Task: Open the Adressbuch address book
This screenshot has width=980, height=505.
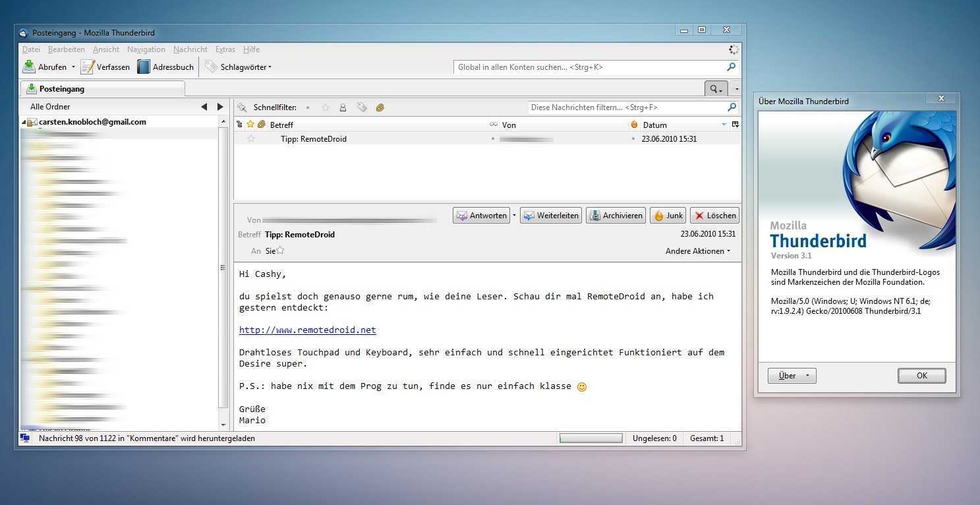Action: click(165, 67)
